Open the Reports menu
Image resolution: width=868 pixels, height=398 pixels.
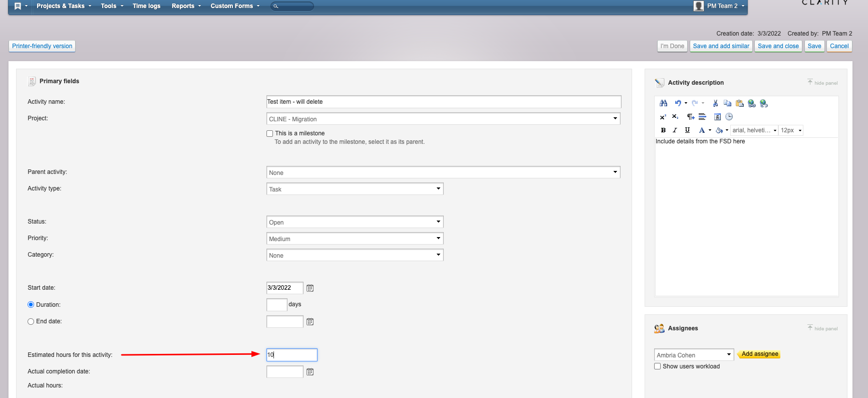[186, 6]
